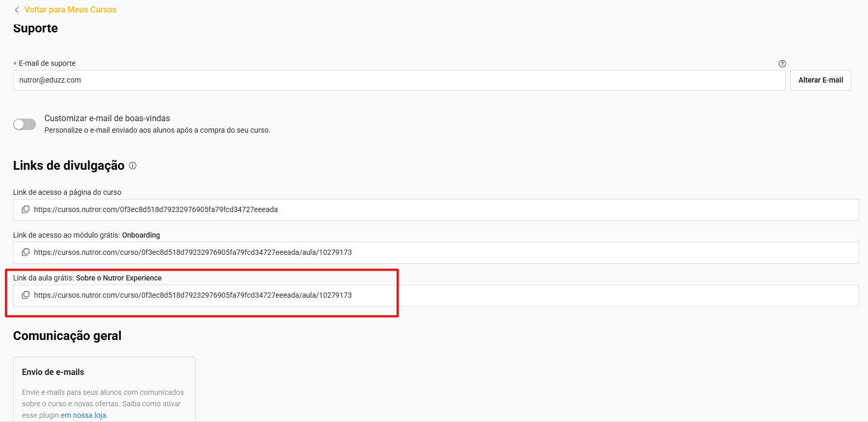The height and width of the screenshot is (422, 868).
Task: Click the Envio de e-mails card title
Action: (x=53, y=372)
